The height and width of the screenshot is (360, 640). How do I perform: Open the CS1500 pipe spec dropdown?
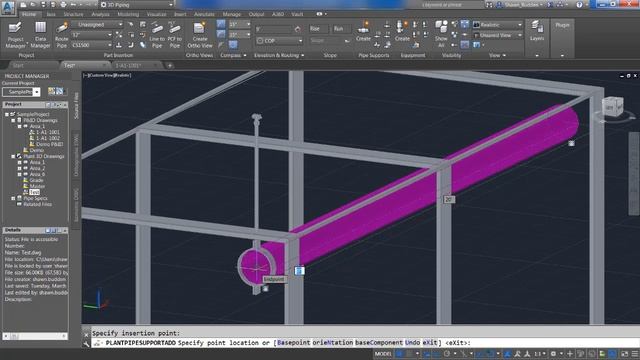tap(92, 45)
